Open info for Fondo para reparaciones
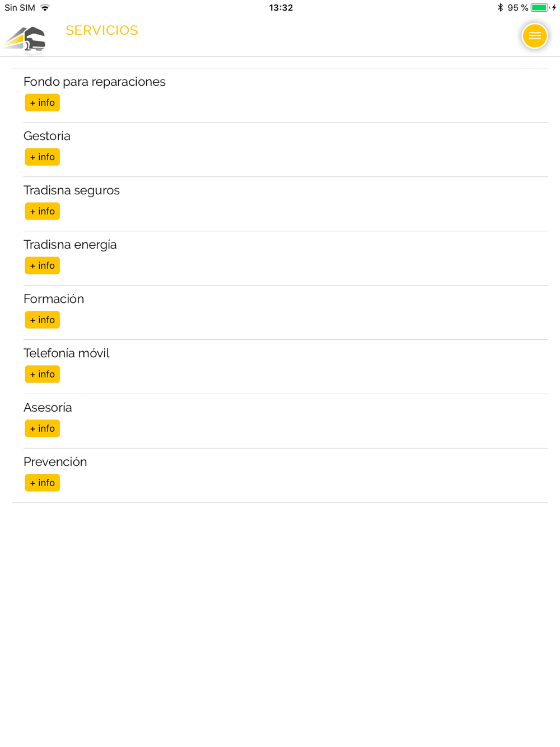Image resolution: width=560 pixels, height=747 pixels. [x=42, y=102]
